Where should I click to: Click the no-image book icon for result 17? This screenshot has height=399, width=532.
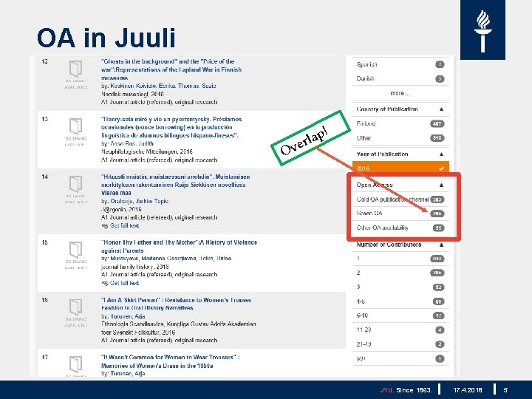[75, 364]
